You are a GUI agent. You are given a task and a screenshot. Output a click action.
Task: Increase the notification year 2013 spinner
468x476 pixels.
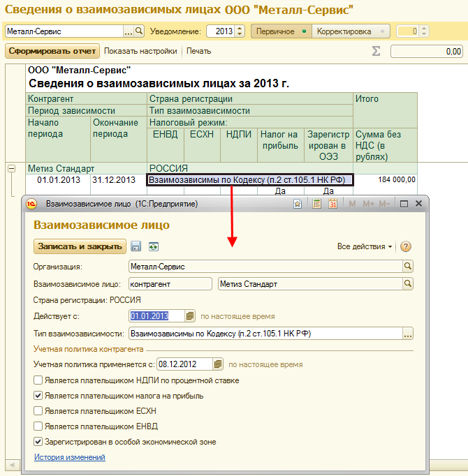(240, 28)
